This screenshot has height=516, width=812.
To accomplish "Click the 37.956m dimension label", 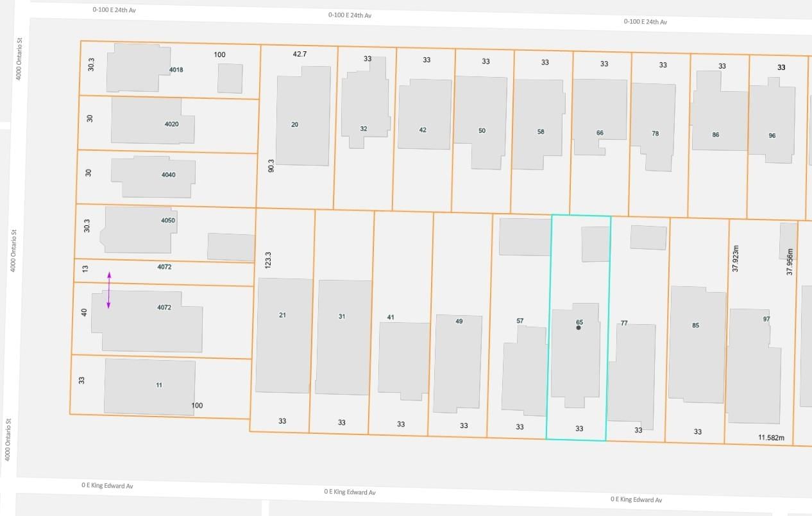I will coord(790,262).
